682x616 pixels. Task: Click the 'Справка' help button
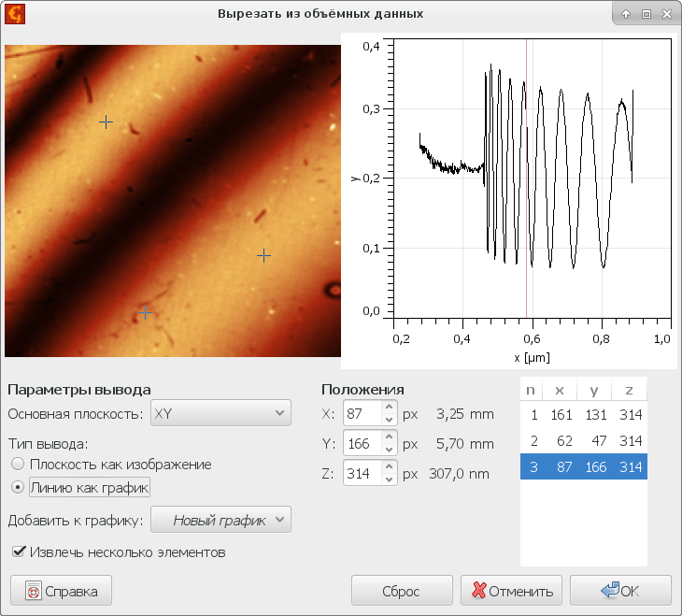coord(61,591)
